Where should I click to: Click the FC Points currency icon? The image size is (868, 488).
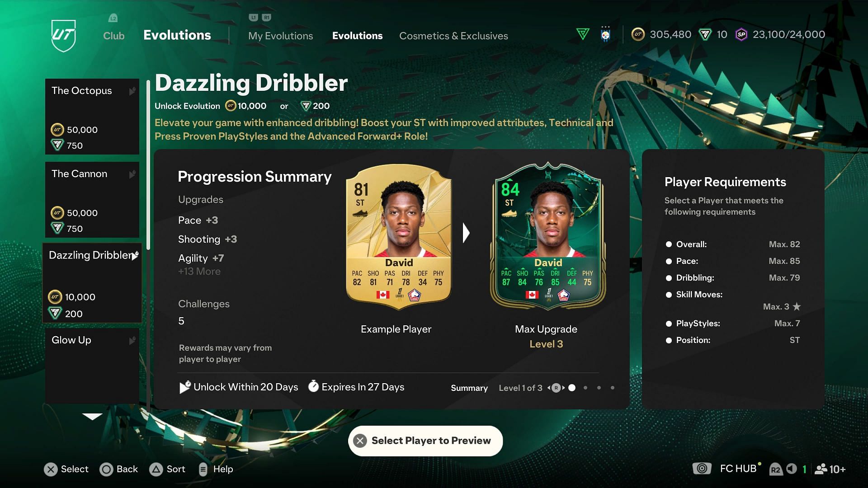[706, 34]
